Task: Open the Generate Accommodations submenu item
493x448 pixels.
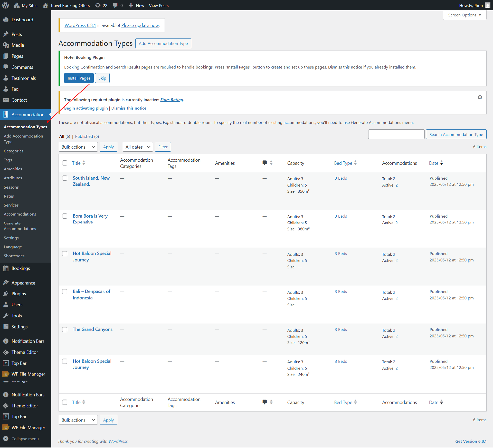Action: [x=20, y=226]
